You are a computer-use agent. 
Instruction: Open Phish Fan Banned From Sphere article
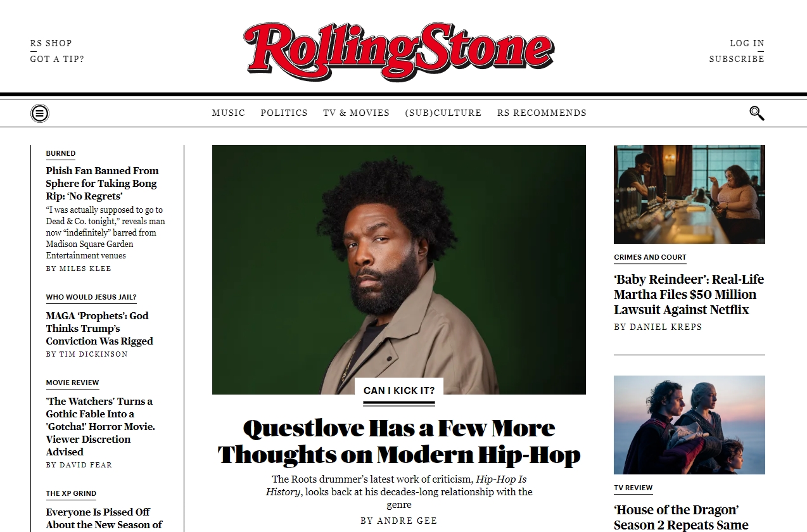[103, 183]
